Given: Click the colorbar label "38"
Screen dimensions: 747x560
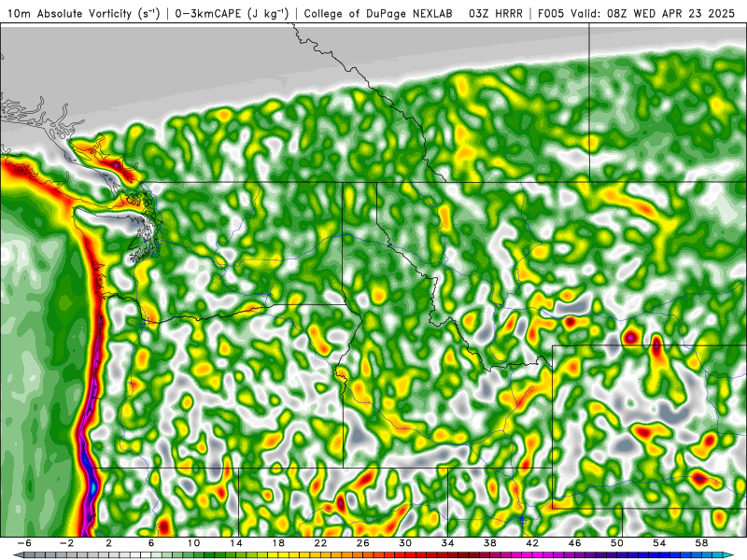Looking at the screenshot, I should 489,542.
